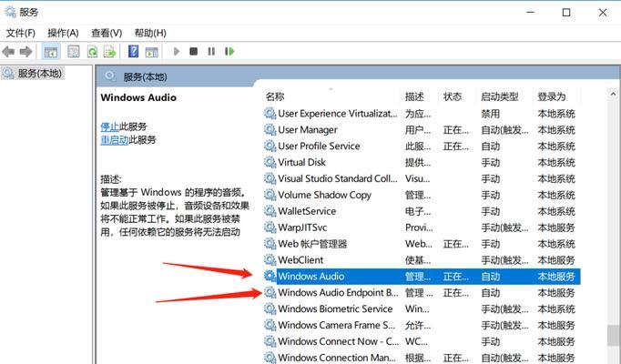The height and width of the screenshot is (364, 621).
Task: Click gear icon beside Virtual Disk
Action: click(270, 162)
